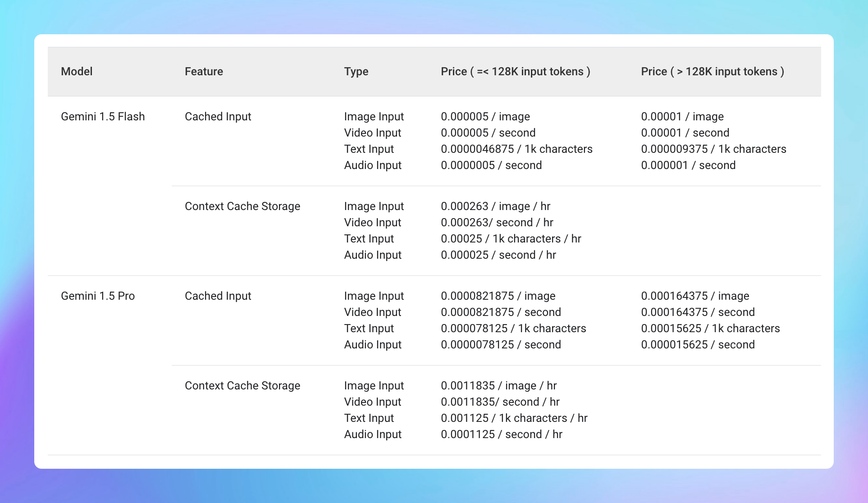The width and height of the screenshot is (868, 503).
Task: Click the Feature column header
Action: click(204, 72)
